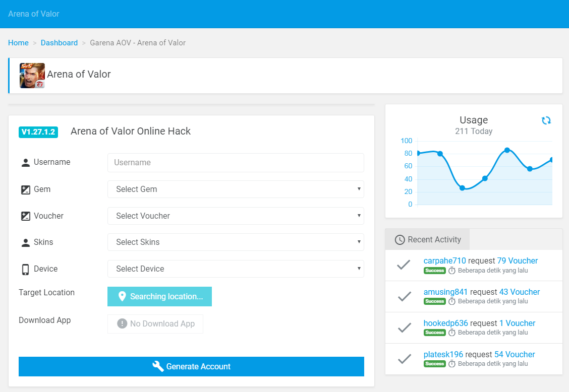569x392 pixels.
Task: Click the Voucher label icon
Action: pos(25,216)
